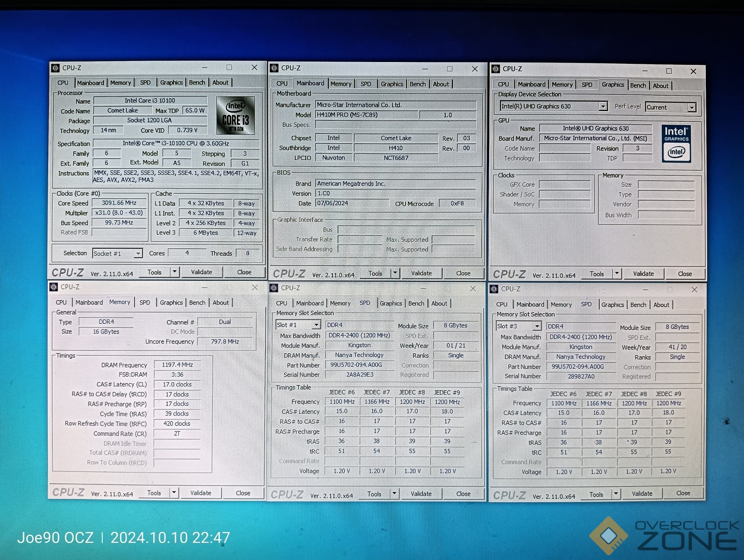Image resolution: width=744 pixels, height=560 pixels.
Task: Click the Channel # Dual value
Action: point(225,322)
